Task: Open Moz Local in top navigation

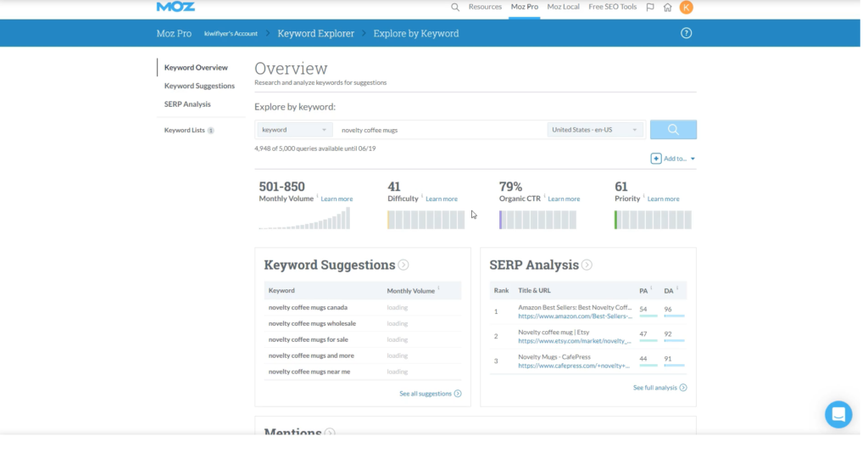Action: 563,7
